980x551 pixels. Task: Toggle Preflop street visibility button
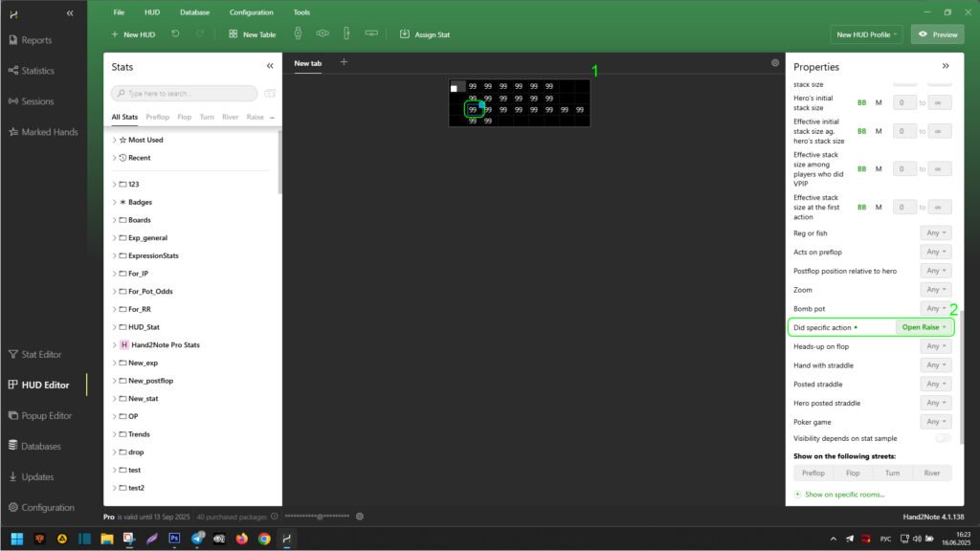point(813,473)
